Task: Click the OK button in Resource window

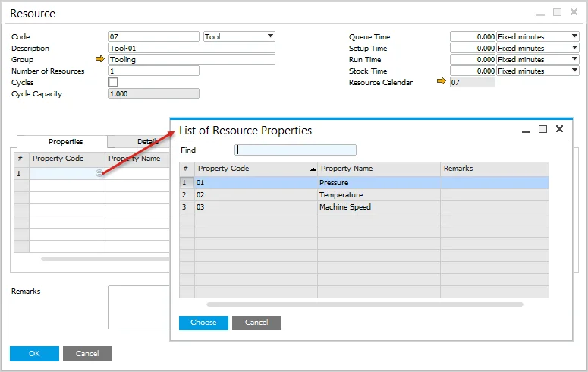Action: point(34,354)
